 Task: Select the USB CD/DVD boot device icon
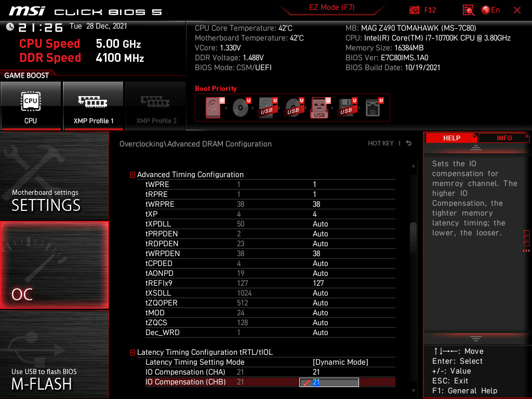pyautogui.click(x=295, y=108)
